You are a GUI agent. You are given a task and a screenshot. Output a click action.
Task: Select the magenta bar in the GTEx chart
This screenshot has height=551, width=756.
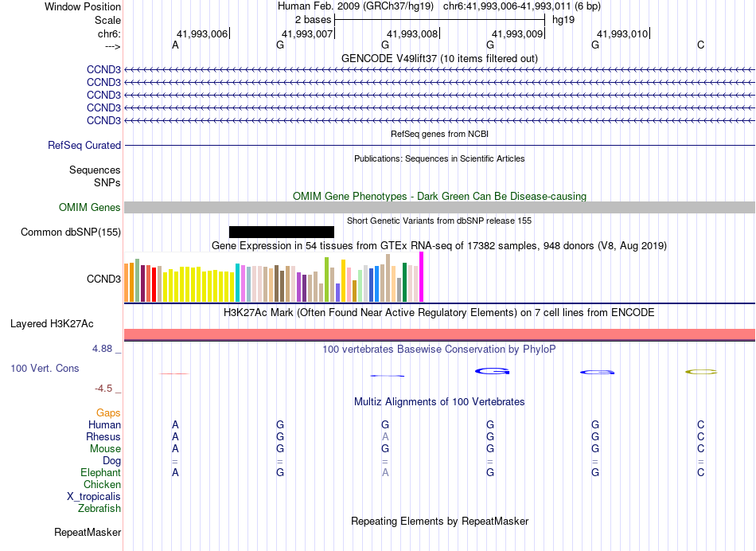click(422, 277)
